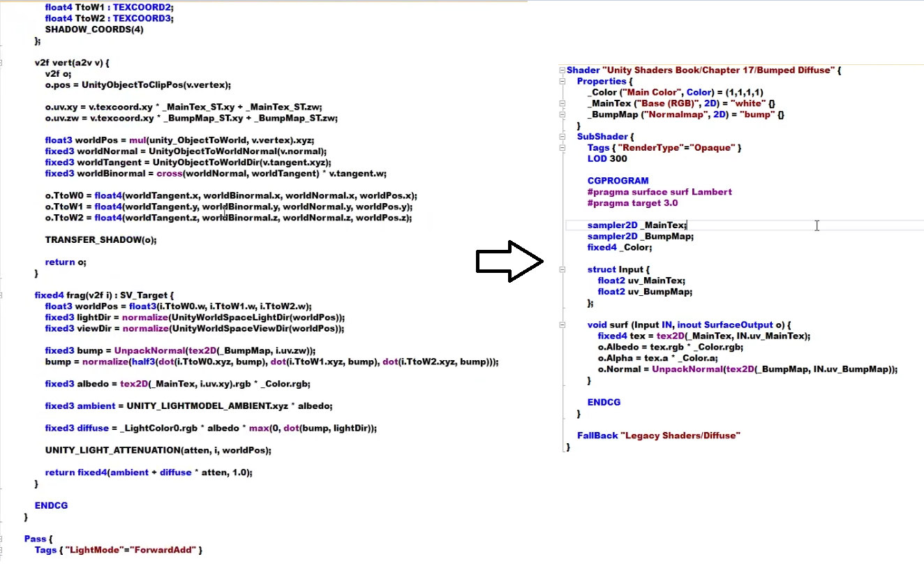This screenshot has height=573, width=924.
Task: Click the "o.TtoW2 = float4" line
Action: [228, 218]
